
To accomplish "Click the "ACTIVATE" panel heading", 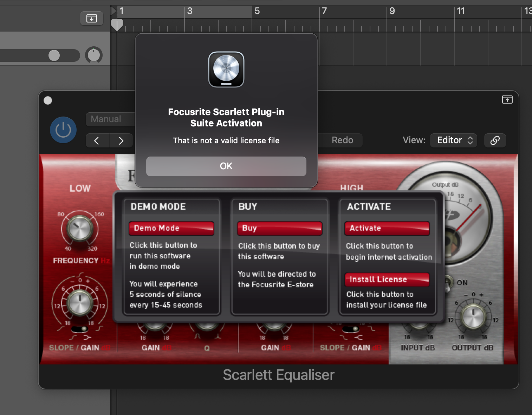I will pyautogui.click(x=369, y=207).
